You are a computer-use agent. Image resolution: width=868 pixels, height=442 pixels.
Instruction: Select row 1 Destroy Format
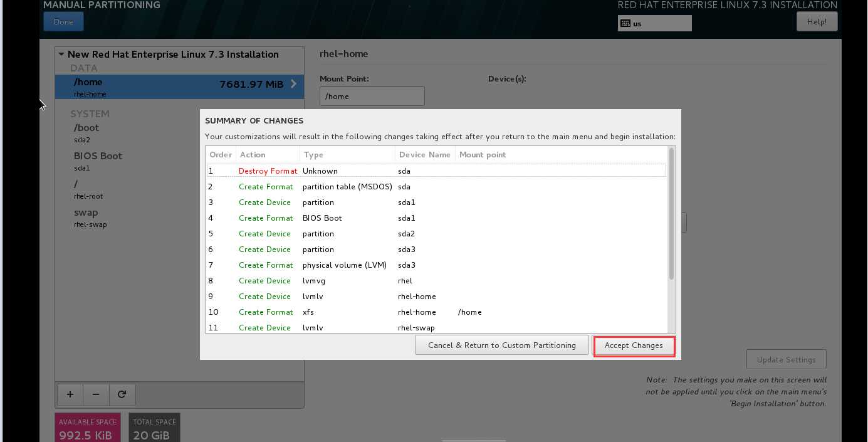436,171
